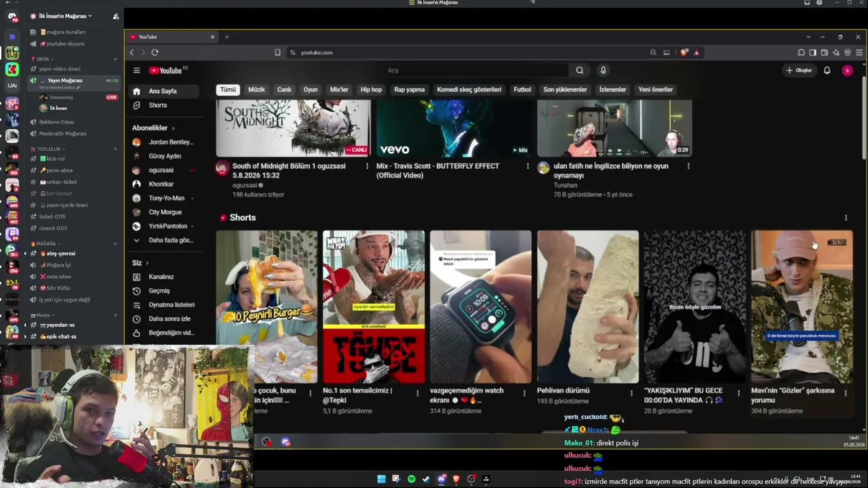Add a channel to the YAYIN category
This screenshot has height=488, width=868.
[115, 59]
